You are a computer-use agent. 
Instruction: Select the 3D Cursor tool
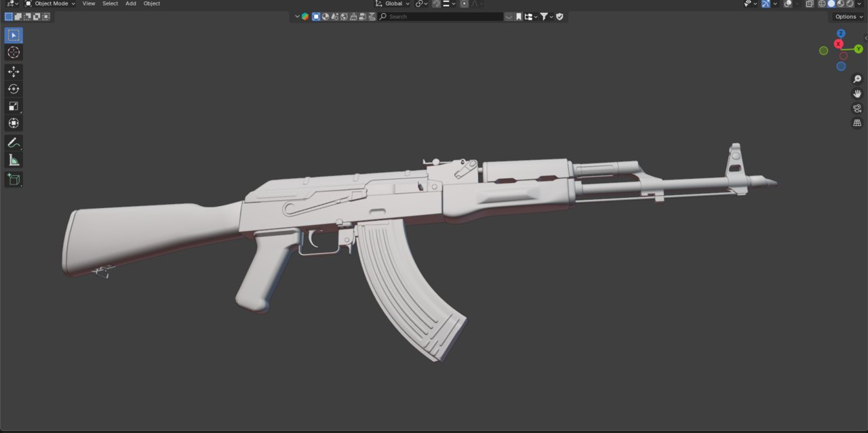pos(14,52)
